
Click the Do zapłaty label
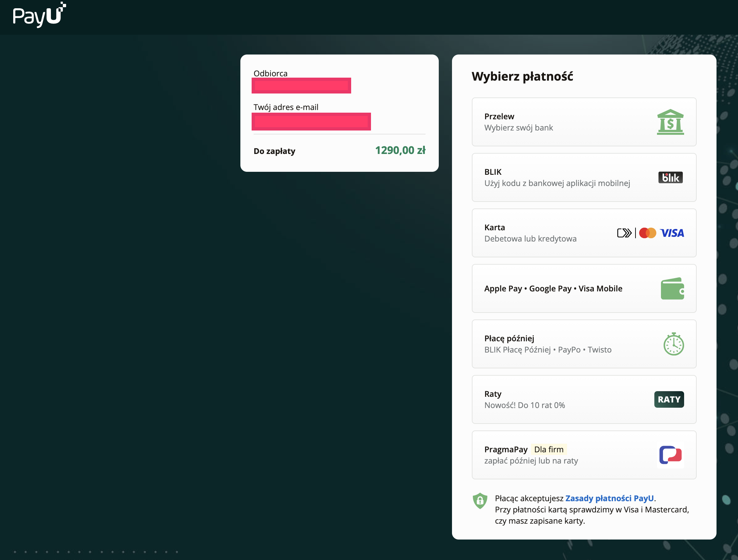click(x=274, y=151)
